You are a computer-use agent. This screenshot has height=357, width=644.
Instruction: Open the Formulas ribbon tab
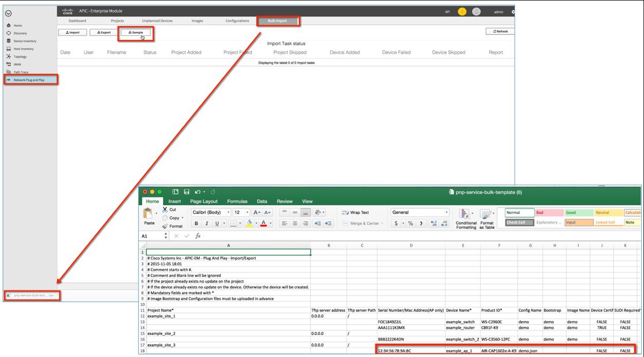click(237, 202)
